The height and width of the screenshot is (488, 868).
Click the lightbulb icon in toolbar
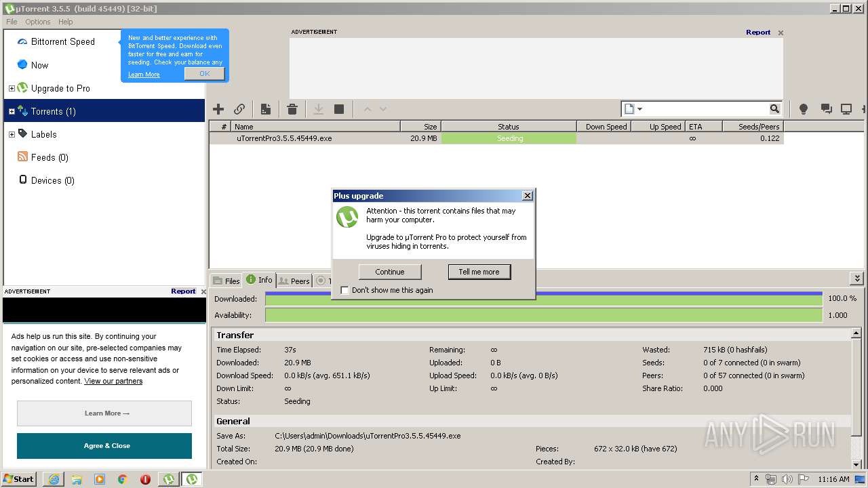click(804, 109)
